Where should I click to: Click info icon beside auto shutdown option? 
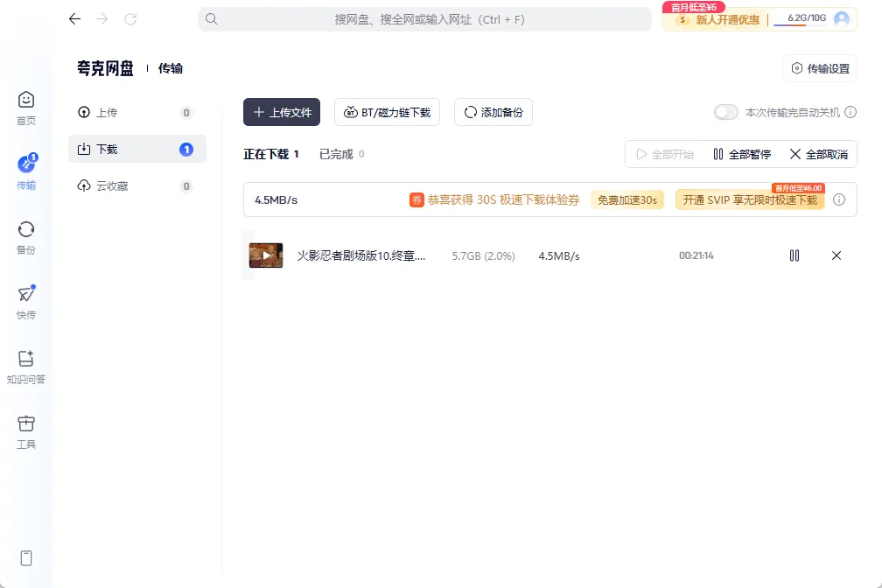pos(850,112)
